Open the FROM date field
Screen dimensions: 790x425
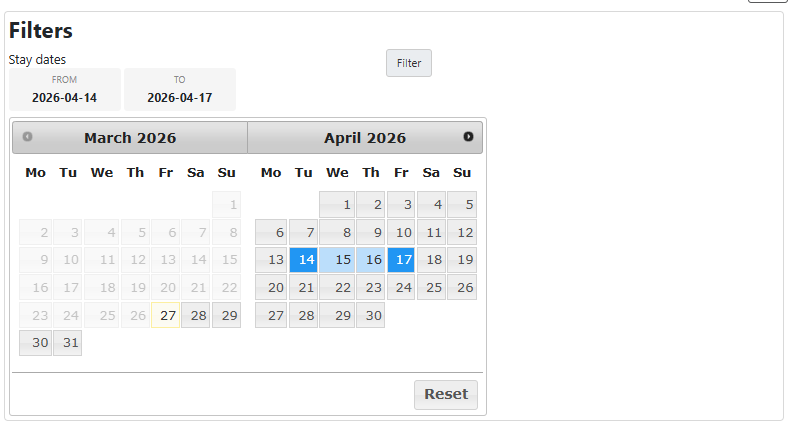[x=64, y=90]
